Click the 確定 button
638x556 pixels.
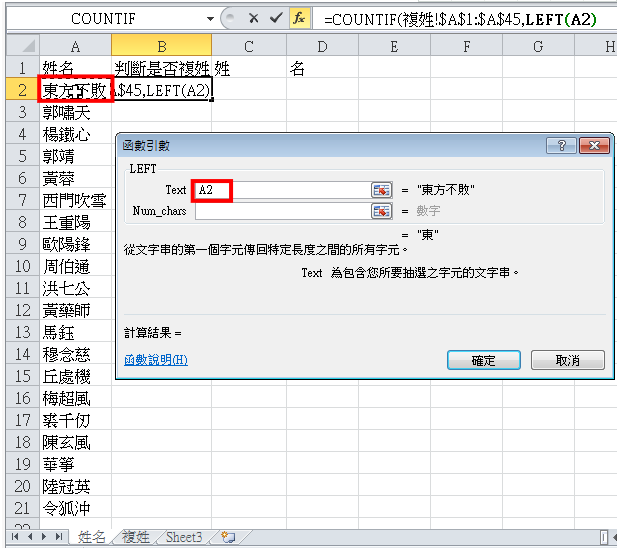483,360
